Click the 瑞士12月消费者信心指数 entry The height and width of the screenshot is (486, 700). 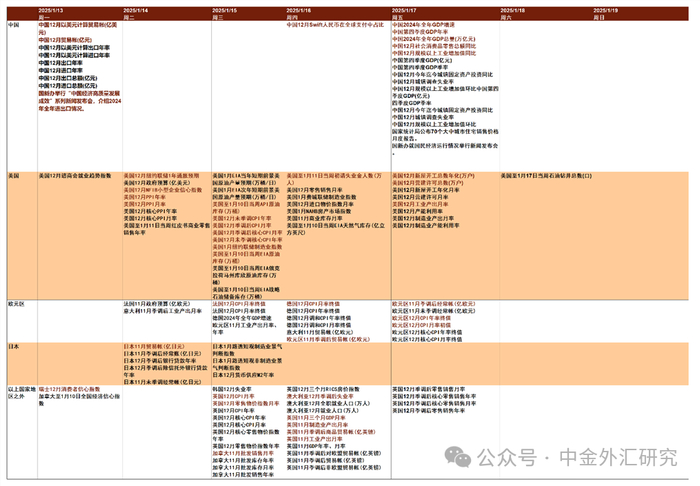tap(69, 389)
